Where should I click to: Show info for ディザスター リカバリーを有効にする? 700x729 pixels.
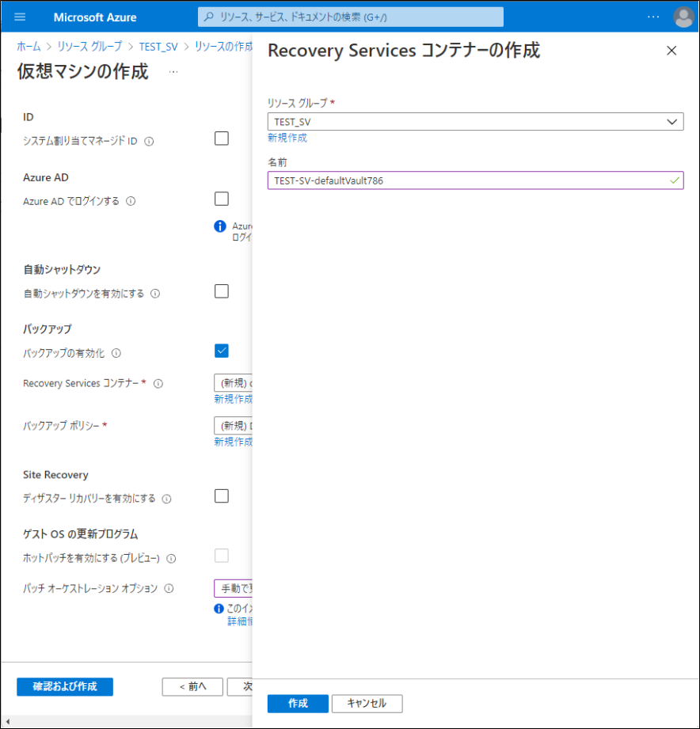click(166, 499)
